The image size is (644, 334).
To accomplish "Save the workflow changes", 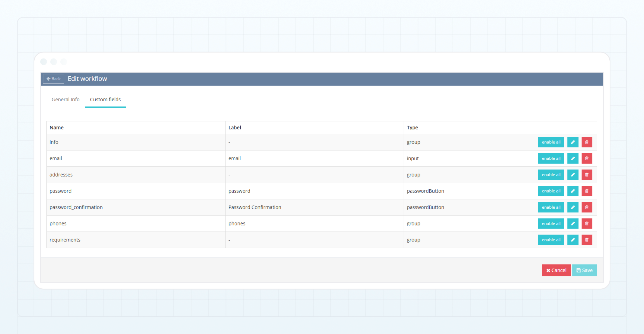I will (584, 270).
